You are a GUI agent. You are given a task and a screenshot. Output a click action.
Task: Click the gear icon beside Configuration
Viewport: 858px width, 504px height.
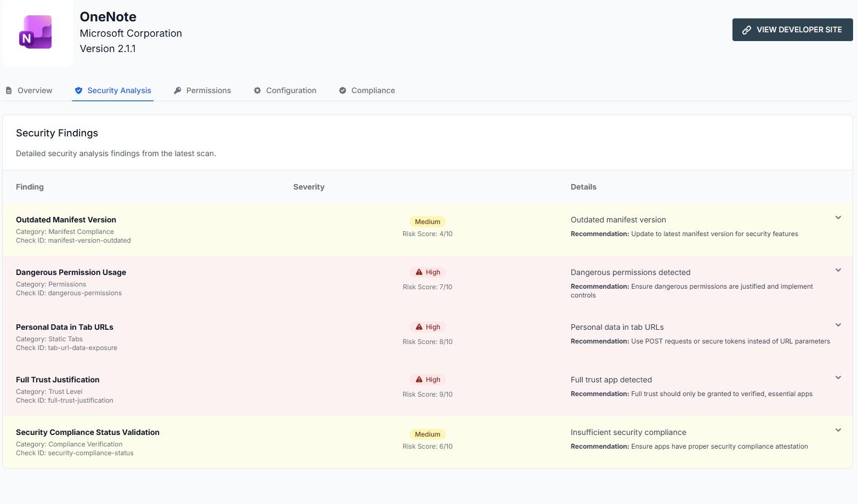tap(257, 90)
